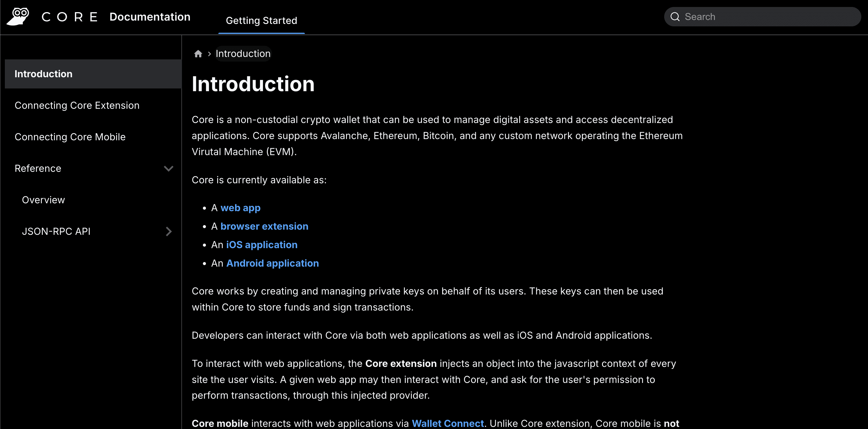868x429 pixels.
Task: Open the Android application link
Action: tap(272, 263)
